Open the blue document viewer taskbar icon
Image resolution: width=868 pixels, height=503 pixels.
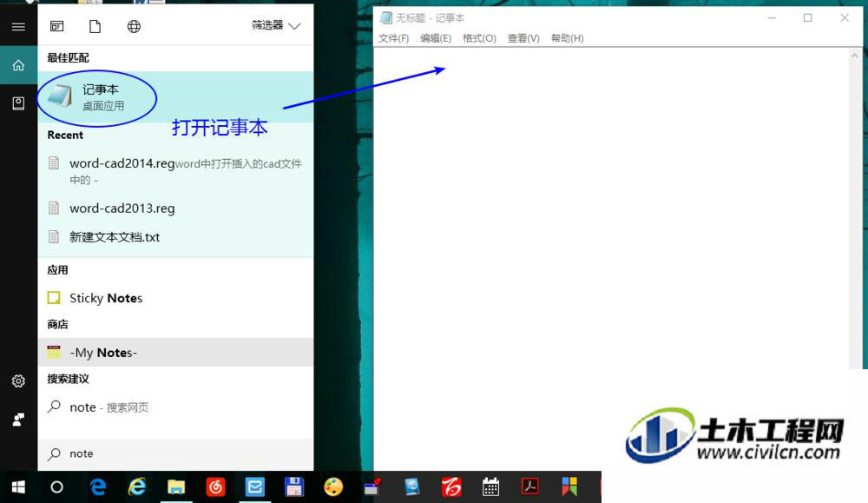pyautogui.click(x=412, y=487)
